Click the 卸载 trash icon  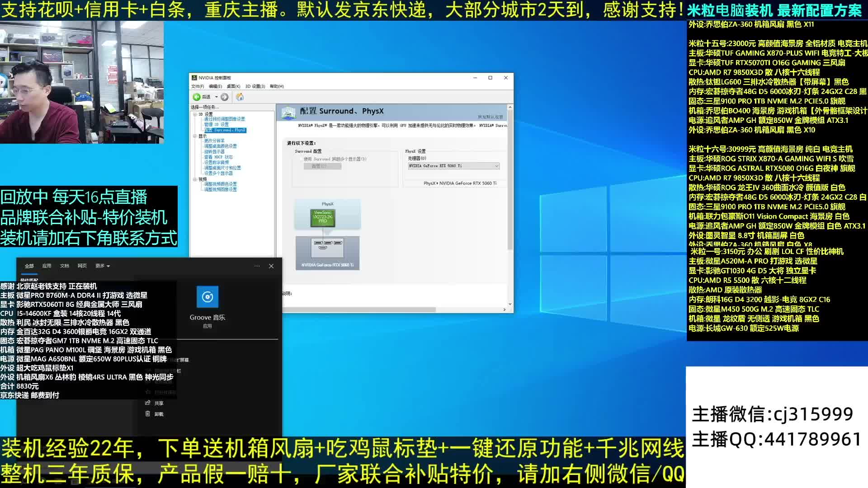tap(147, 413)
